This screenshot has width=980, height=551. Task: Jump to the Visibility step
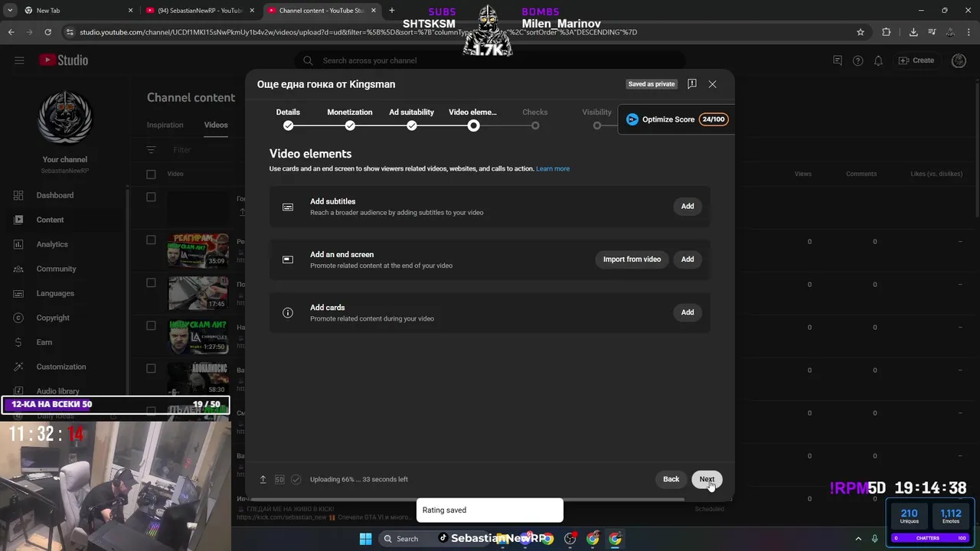point(596,119)
